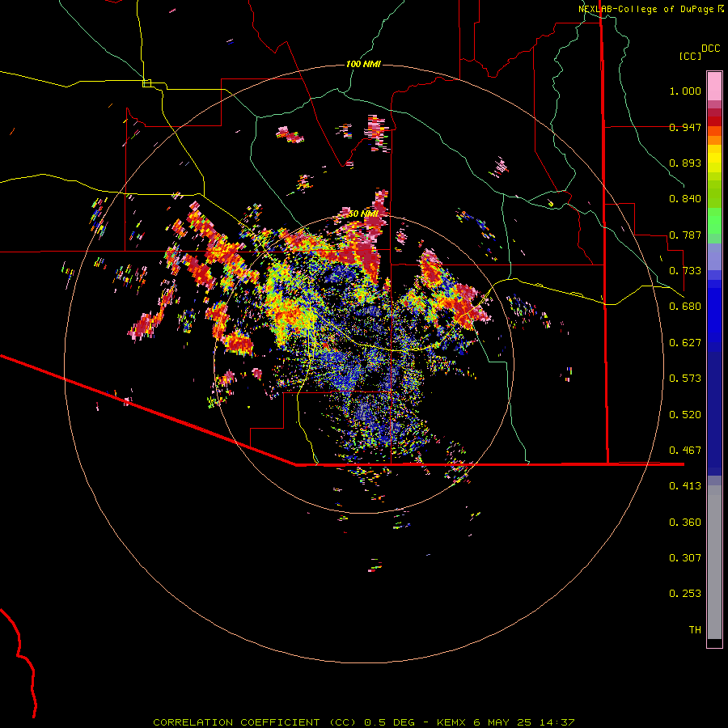Click the TH threshold label

tap(695, 630)
